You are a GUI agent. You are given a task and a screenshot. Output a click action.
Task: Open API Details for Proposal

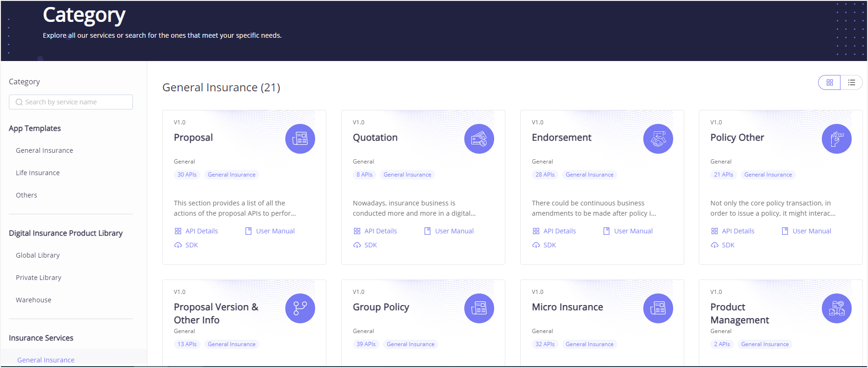coord(196,231)
